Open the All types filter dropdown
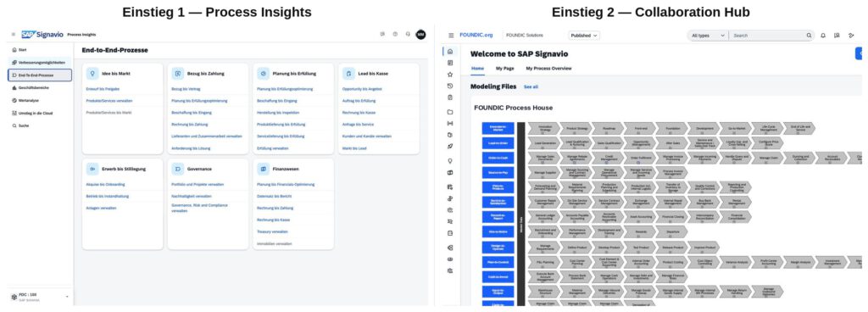 (708, 36)
